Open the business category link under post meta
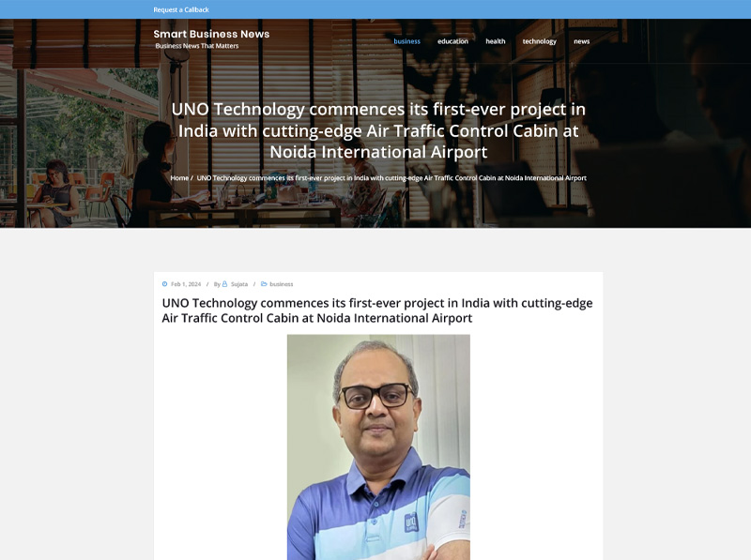The width and height of the screenshot is (751, 560). click(281, 284)
